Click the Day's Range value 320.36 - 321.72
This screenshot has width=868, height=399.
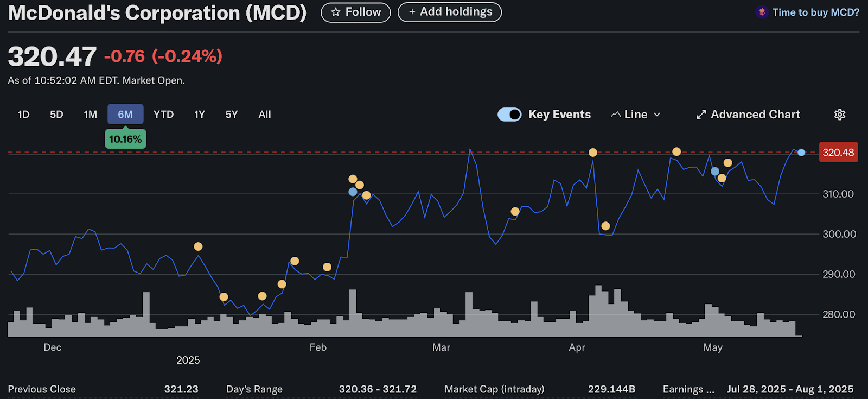pos(378,389)
